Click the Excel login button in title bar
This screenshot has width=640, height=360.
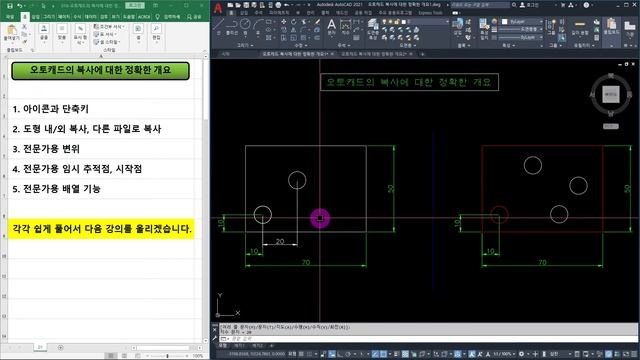tap(135, 6)
